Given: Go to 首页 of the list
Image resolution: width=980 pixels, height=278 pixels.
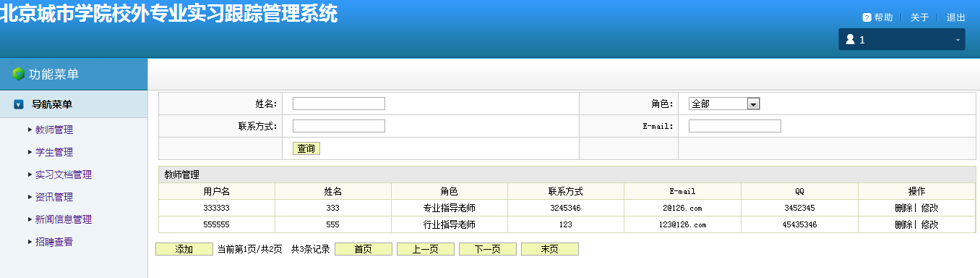Looking at the screenshot, I should coord(364,249).
